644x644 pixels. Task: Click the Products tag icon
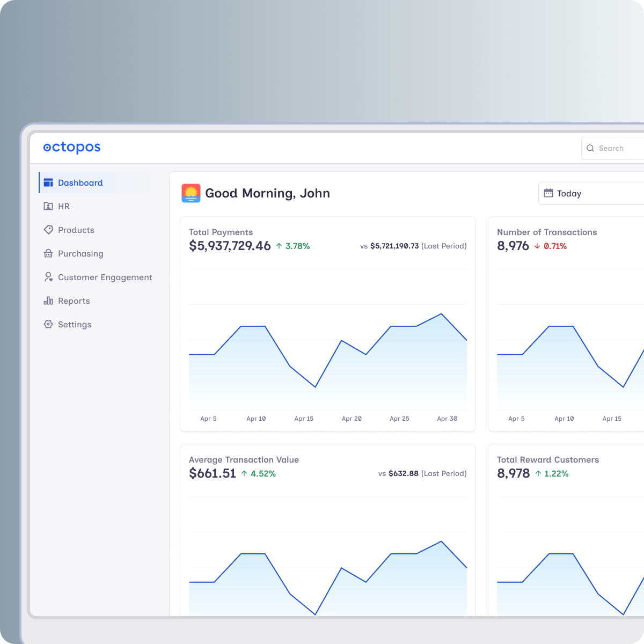click(48, 230)
